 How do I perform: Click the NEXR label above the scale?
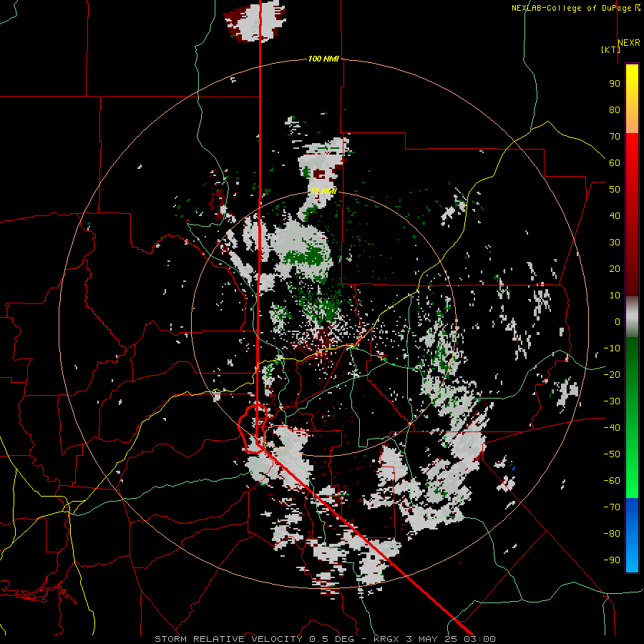pyautogui.click(x=629, y=43)
